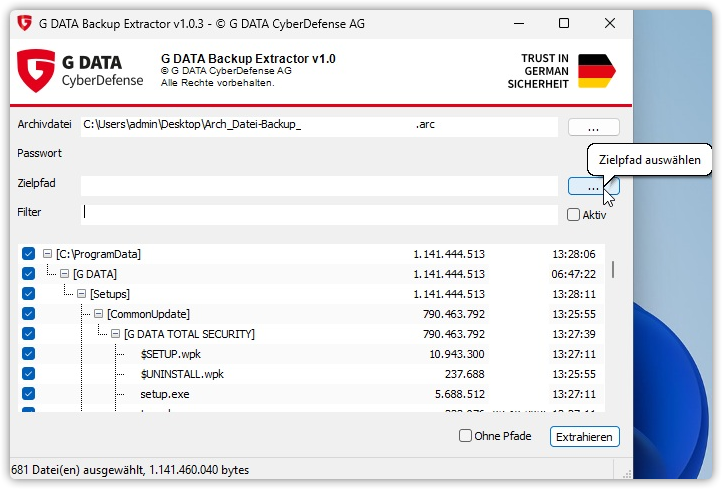Click the Extrahieren button
722x489 pixels.
point(584,437)
